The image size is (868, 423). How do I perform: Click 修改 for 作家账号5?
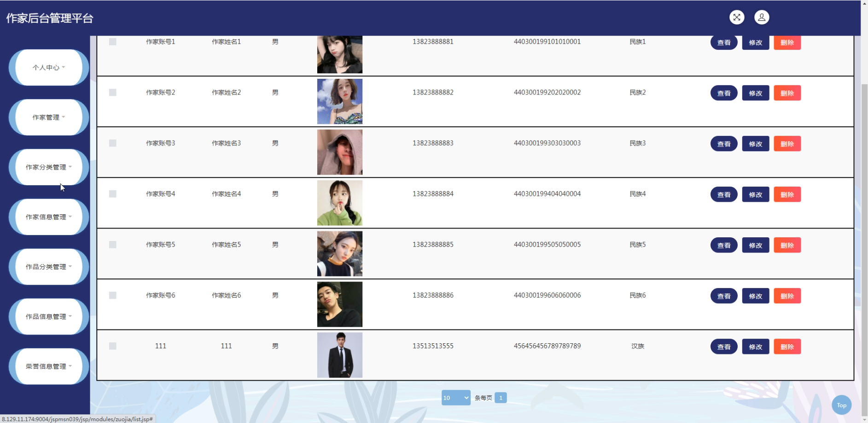coord(756,245)
